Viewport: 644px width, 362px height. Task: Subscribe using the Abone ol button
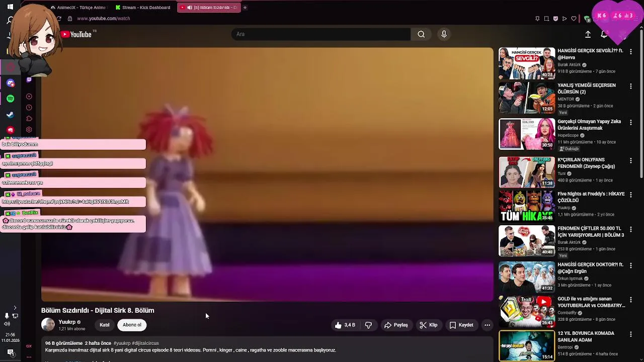pyautogui.click(x=132, y=325)
